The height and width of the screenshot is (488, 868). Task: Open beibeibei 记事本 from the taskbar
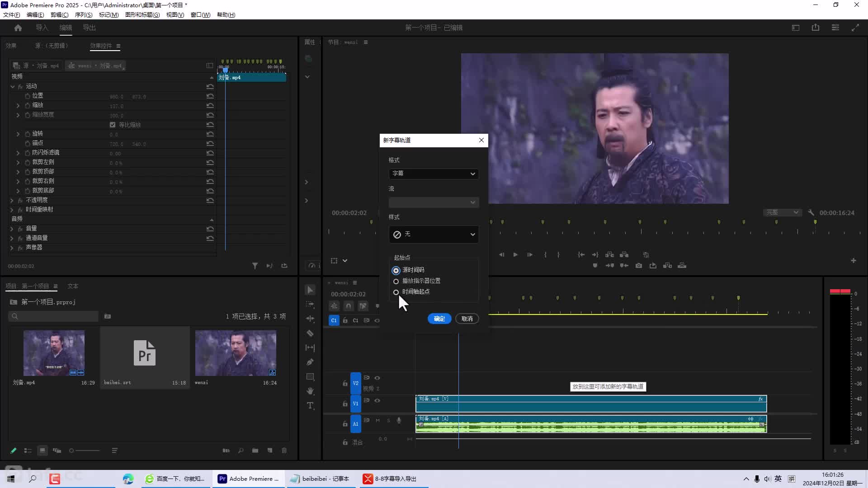(321, 479)
